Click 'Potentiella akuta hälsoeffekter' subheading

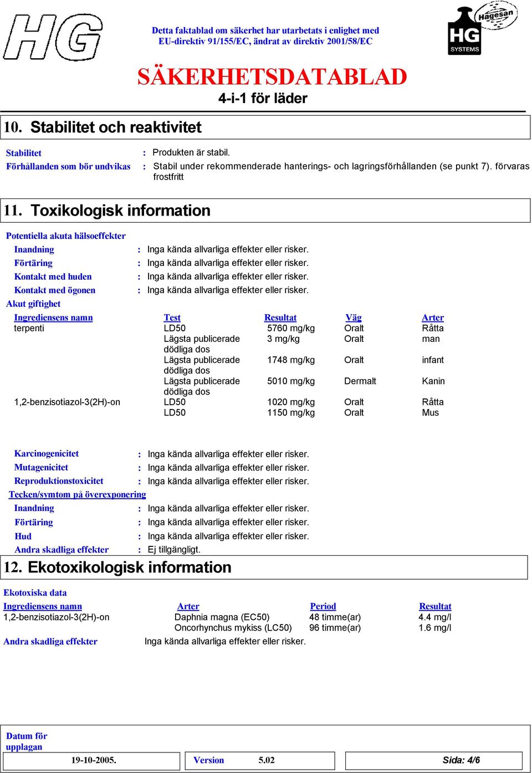65,236
